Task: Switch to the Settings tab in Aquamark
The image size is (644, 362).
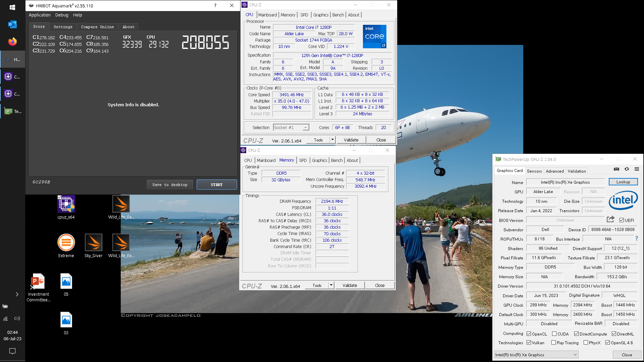Action: 63,27
